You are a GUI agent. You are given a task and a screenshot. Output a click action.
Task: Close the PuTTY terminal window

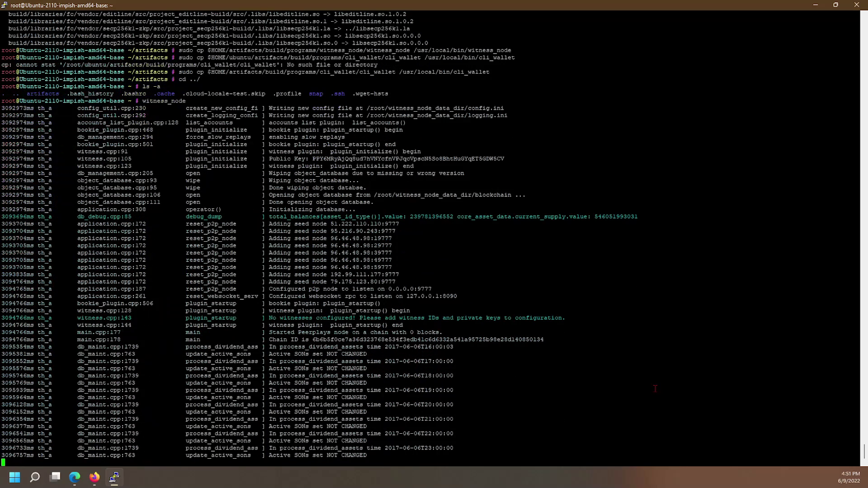[x=857, y=5]
